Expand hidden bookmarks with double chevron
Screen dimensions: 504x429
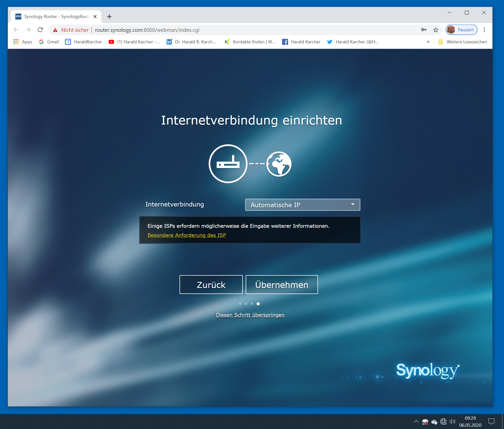tap(428, 42)
